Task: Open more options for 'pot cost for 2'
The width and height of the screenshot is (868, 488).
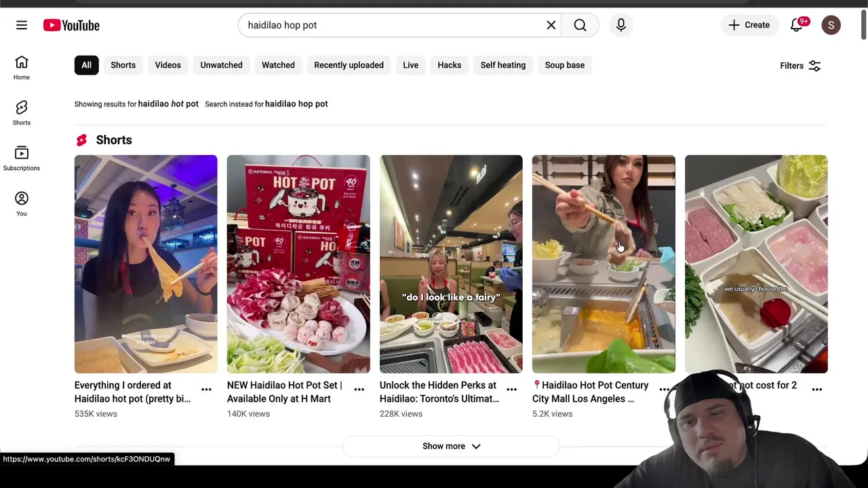Action: (x=816, y=389)
